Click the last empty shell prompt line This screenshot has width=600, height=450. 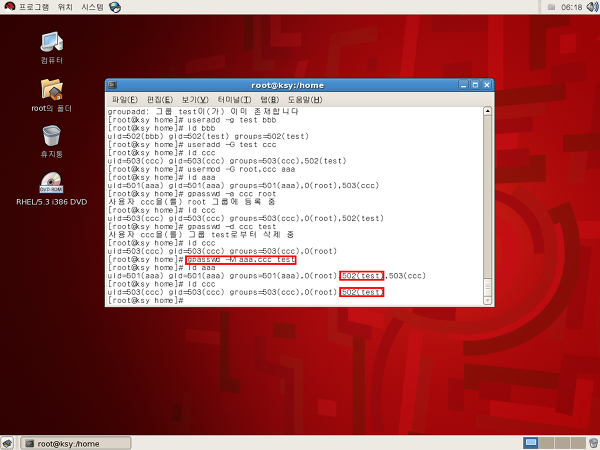click(146, 301)
